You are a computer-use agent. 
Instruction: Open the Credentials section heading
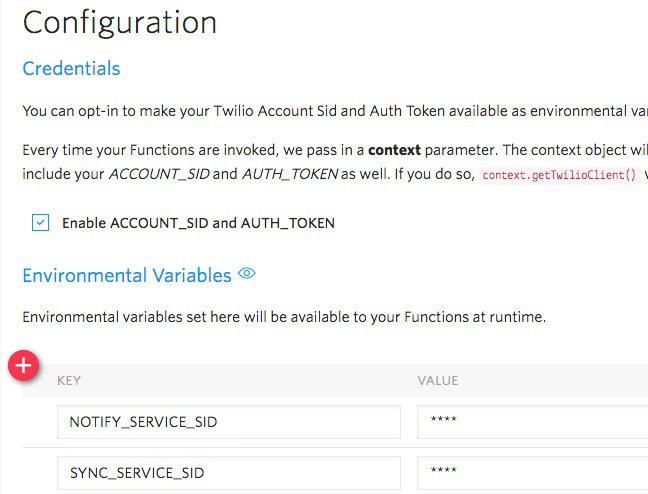(x=71, y=69)
